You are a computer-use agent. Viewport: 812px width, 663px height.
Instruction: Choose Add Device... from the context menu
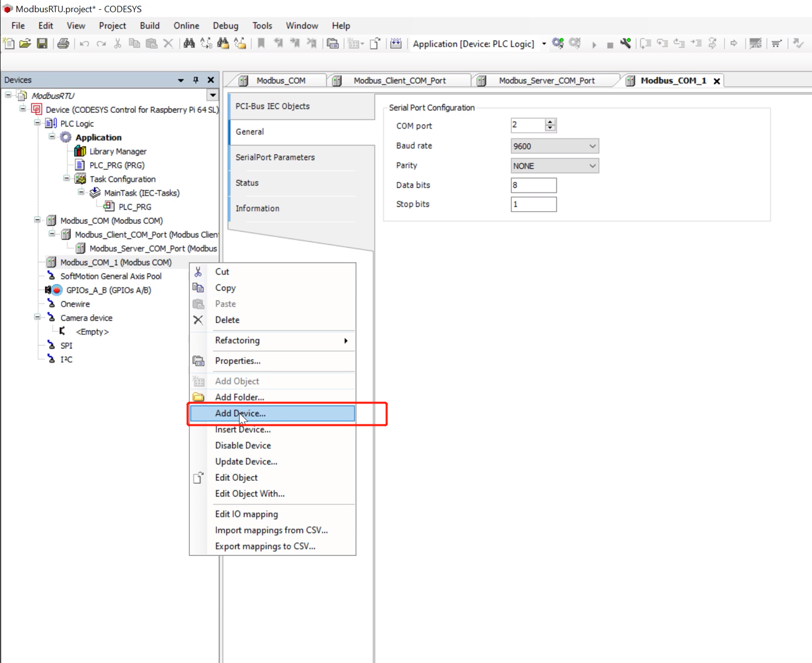click(272, 414)
